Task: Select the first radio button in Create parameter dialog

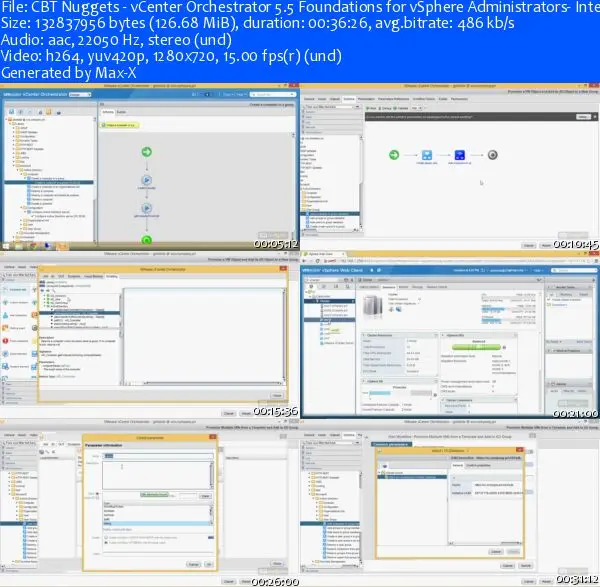Action: (106, 538)
